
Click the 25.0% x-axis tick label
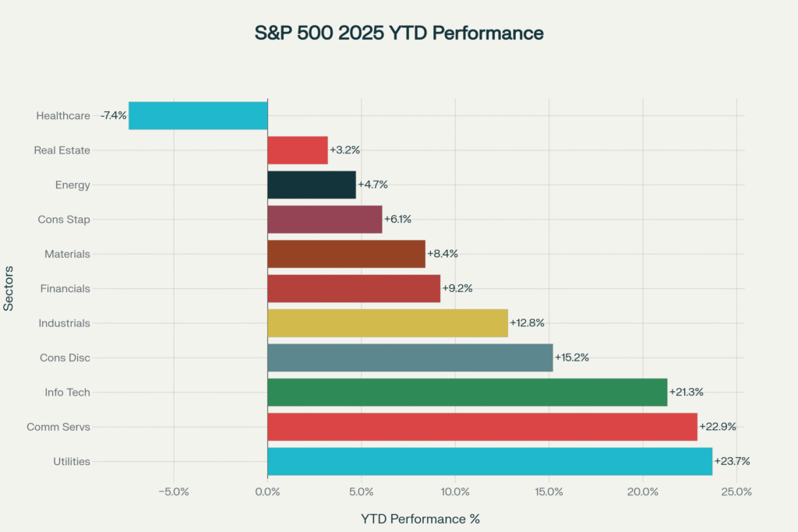736,491
